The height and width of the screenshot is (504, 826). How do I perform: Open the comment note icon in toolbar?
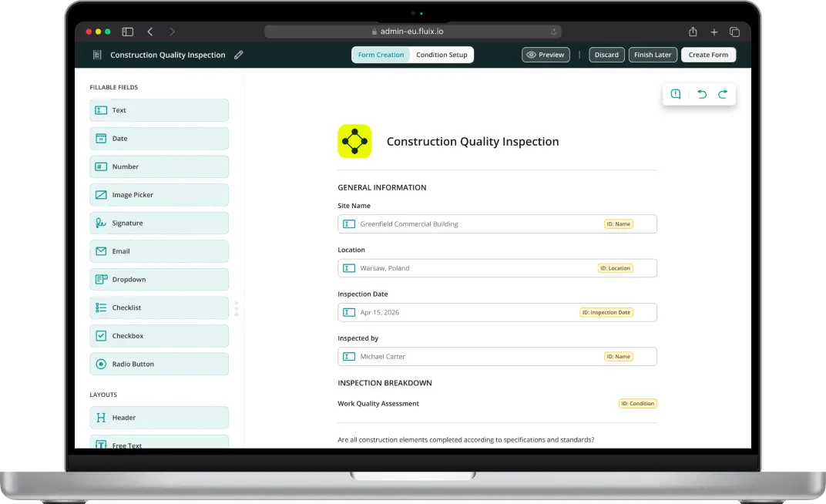point(676,94)
